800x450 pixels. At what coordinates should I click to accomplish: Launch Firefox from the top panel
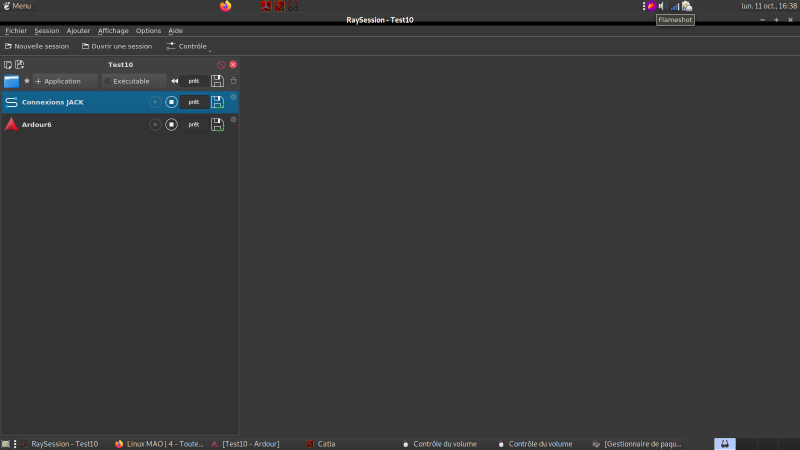coord(225,6)
